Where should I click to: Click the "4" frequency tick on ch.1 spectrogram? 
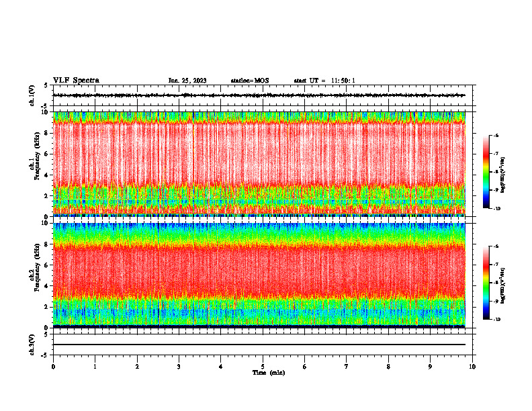coord(46,175)
